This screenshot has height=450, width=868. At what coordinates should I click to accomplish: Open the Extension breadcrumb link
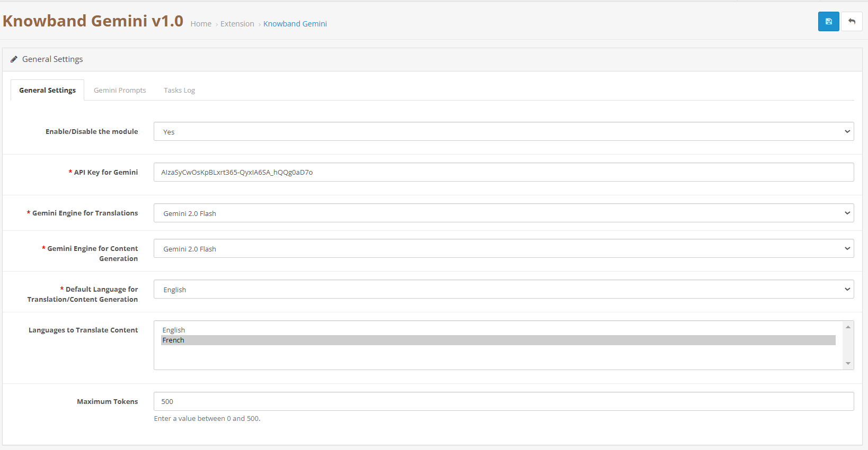coord(237,24)
